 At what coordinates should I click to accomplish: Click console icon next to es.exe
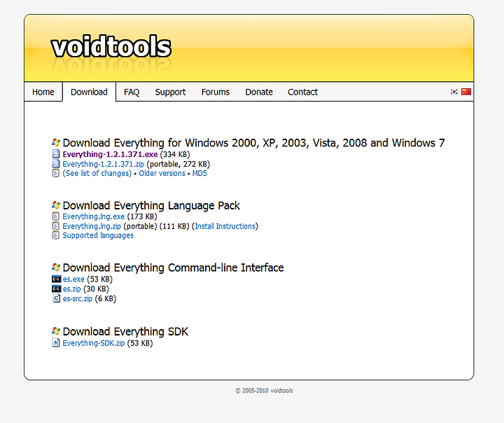point(56,279)
